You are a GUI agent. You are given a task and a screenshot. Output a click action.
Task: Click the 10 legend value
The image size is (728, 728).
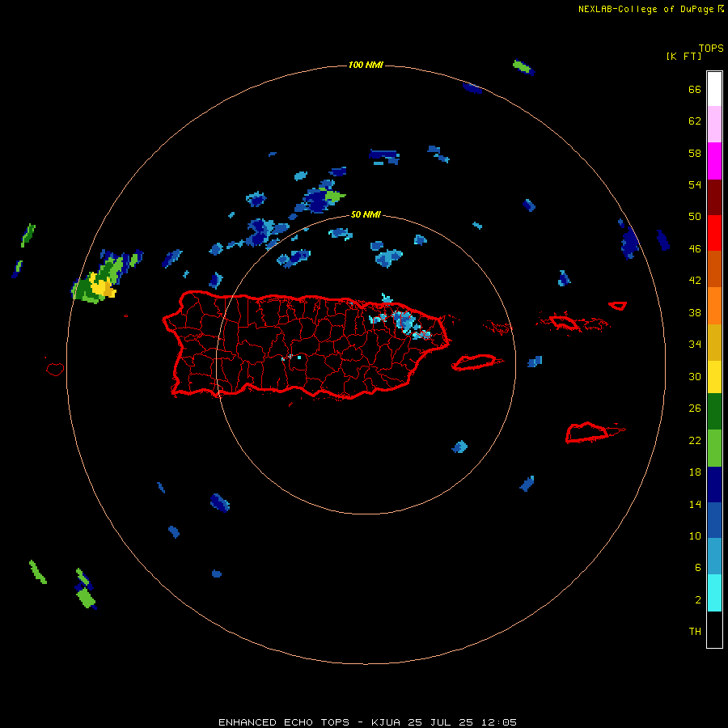tap(695, 535)
